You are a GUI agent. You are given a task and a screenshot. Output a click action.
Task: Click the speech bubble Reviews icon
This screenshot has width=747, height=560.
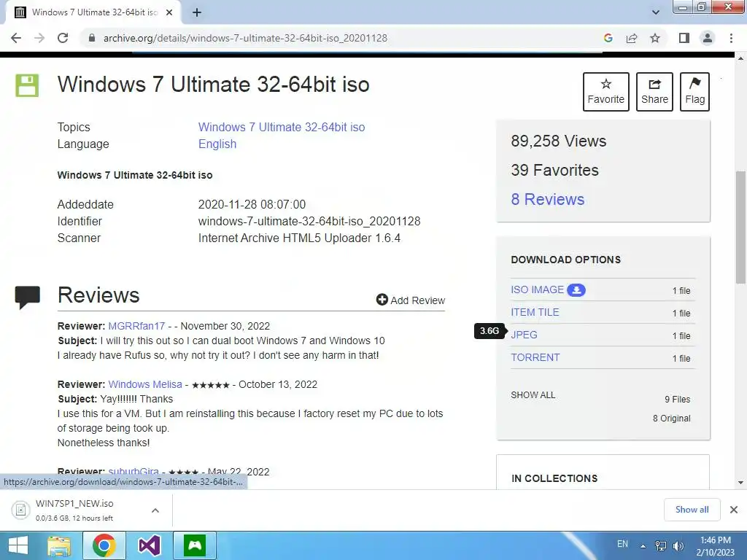click(x=27, y=297)
